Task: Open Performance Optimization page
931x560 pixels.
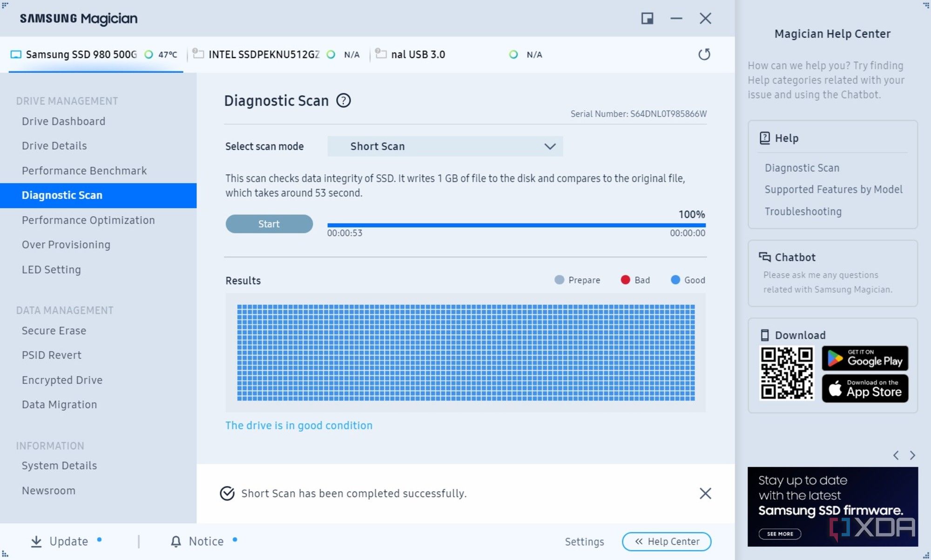Action: pos(88,220)
